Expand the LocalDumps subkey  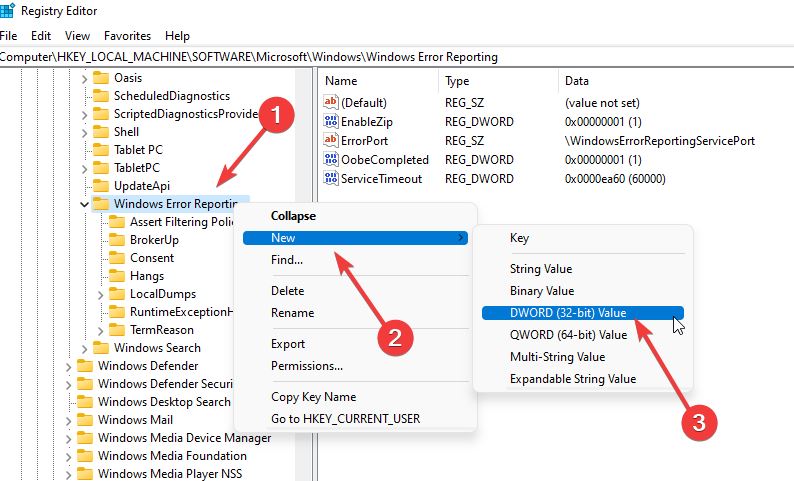pyautogui.click(x=100, y=294)
